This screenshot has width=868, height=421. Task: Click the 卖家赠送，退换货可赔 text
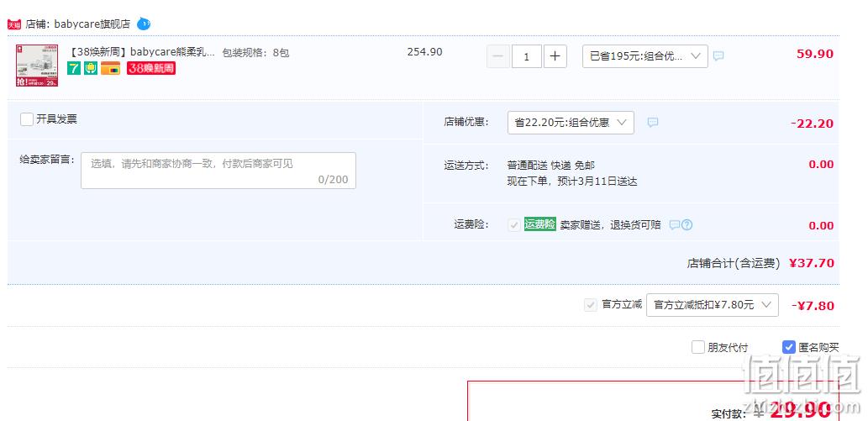(611, 225)
